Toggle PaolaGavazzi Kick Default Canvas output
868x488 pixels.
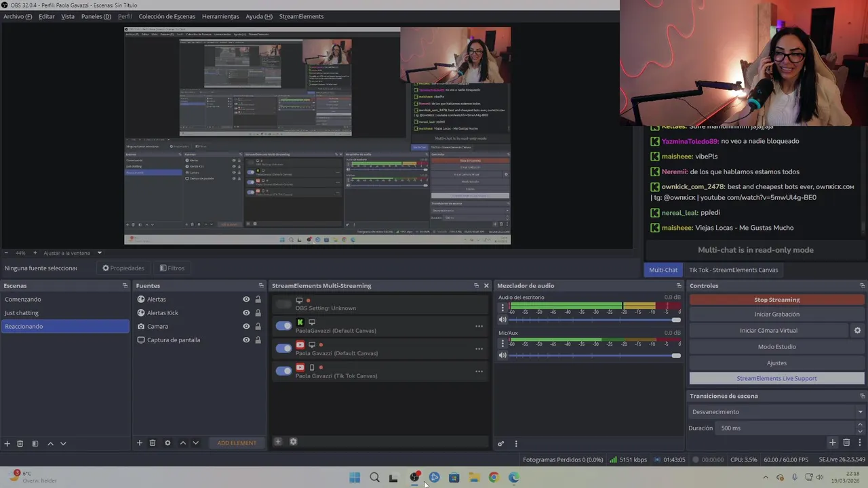(283, 326)
